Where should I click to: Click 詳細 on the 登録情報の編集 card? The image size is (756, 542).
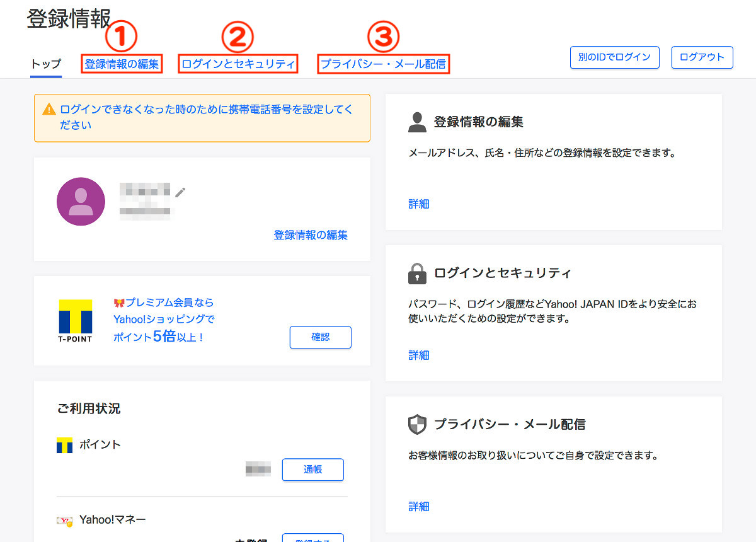[x=419, y=204]
